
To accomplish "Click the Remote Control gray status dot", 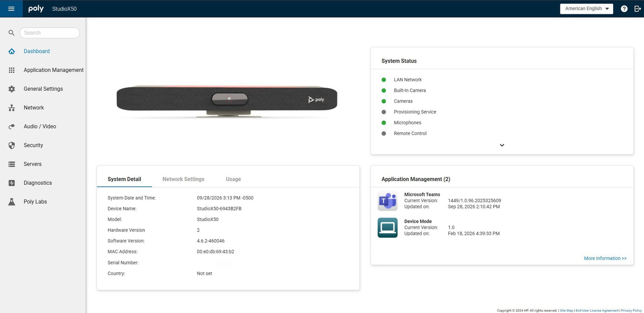I will click(x=383, y=133).
